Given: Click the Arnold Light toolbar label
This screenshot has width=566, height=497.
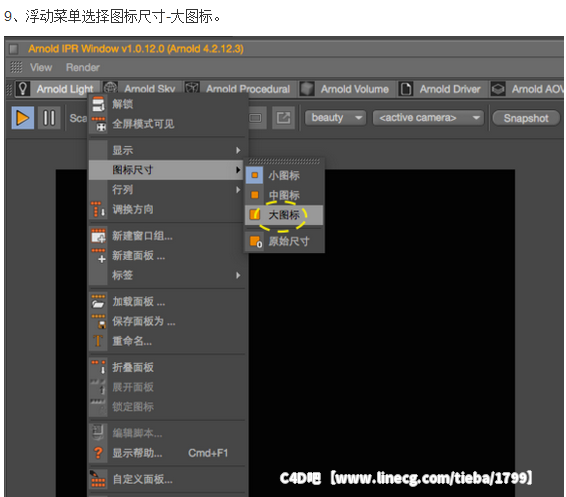Looking at the screenshot, I should pos(65,89).
